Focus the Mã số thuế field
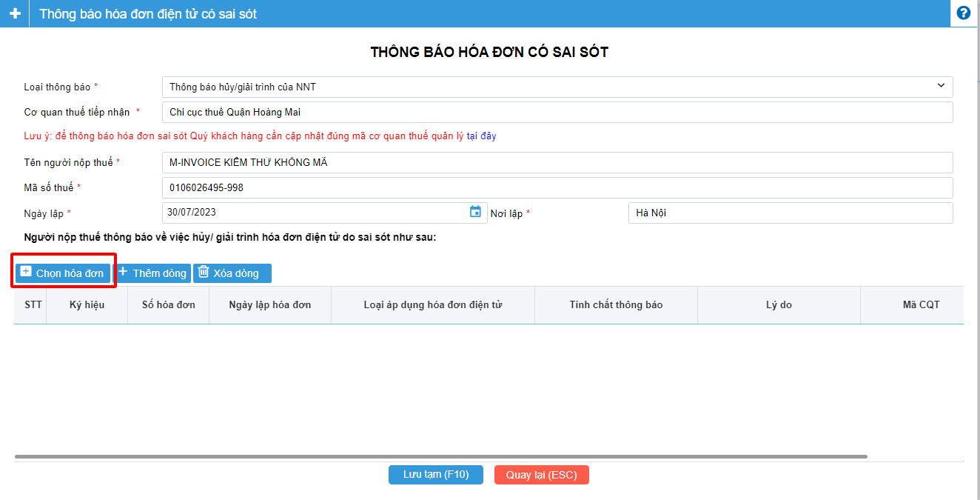 coord(557,187)
